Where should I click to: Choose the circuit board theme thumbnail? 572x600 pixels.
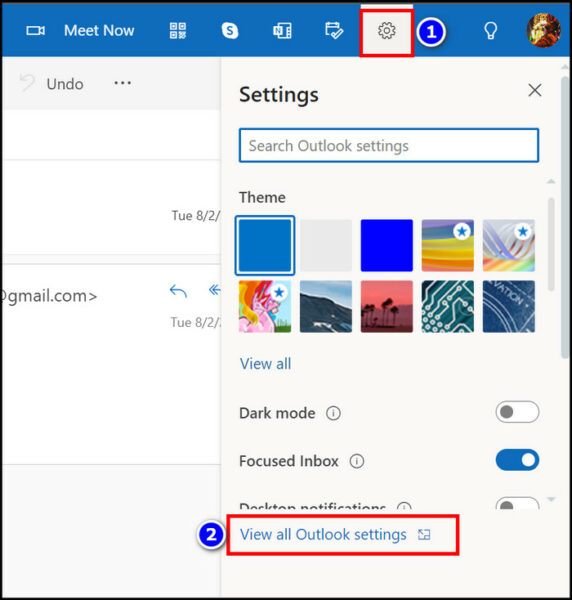click(448, 307)
